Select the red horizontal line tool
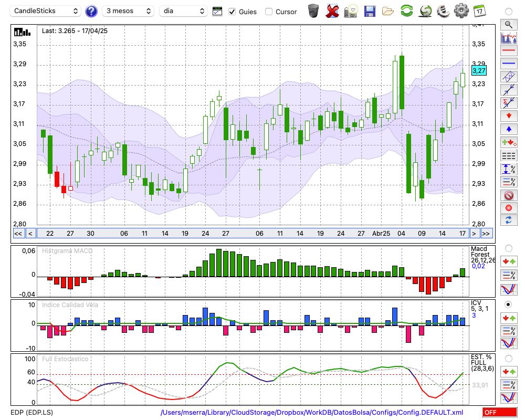This screenshot has height=420, width=525. click(x=509, y=50)
